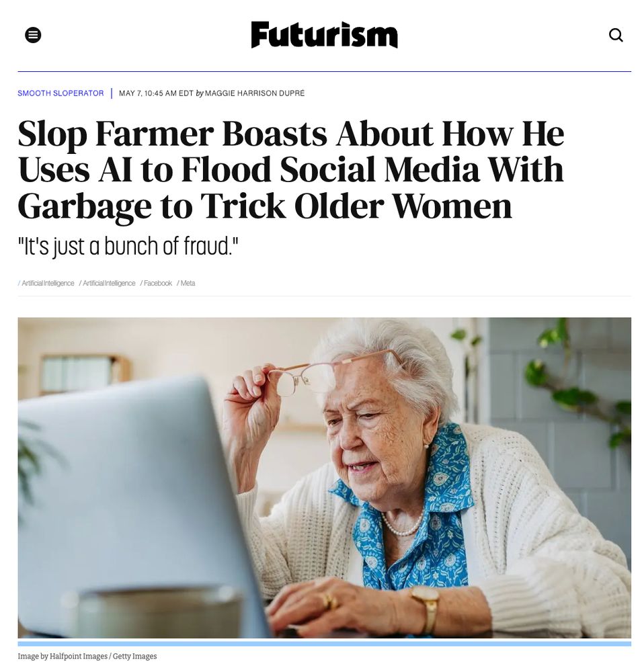
Task: Open the Meta topic tag
Action: click(x=188, y=284)
